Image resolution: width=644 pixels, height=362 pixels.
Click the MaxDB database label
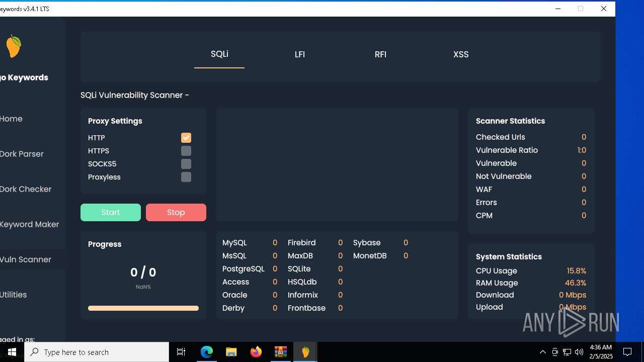[300, 256]
